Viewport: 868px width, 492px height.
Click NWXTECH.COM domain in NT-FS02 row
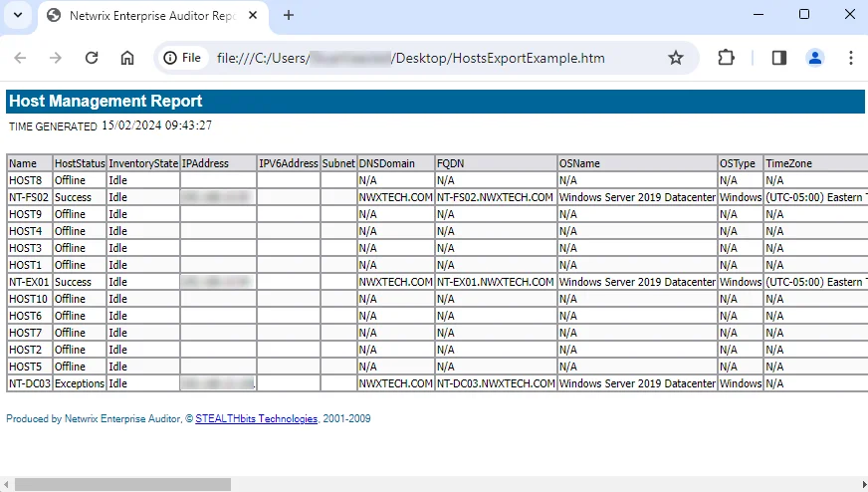click(396, 197)
